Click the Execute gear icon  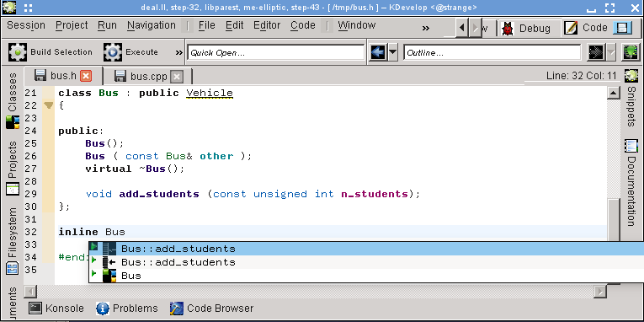coord(113,52)
